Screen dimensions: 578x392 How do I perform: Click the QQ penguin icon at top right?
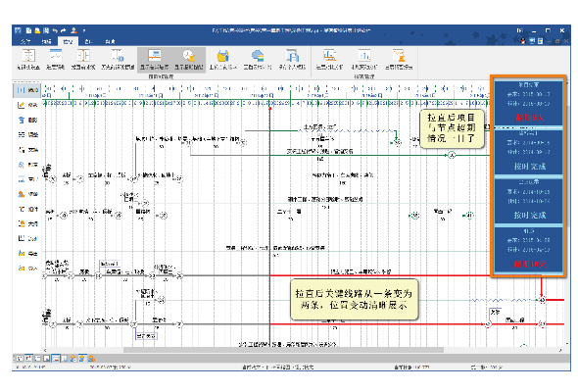523,41
